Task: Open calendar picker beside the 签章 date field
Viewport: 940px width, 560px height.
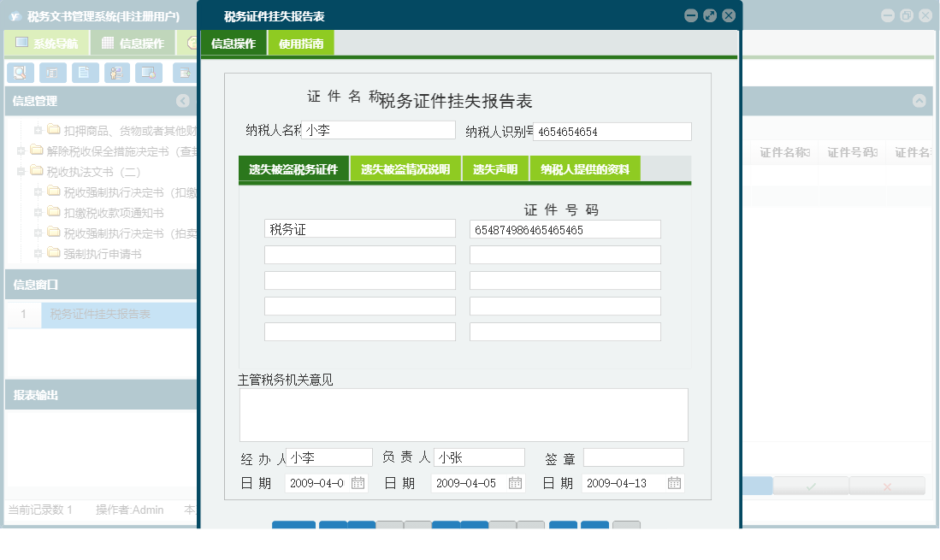Action: (674, 482)
